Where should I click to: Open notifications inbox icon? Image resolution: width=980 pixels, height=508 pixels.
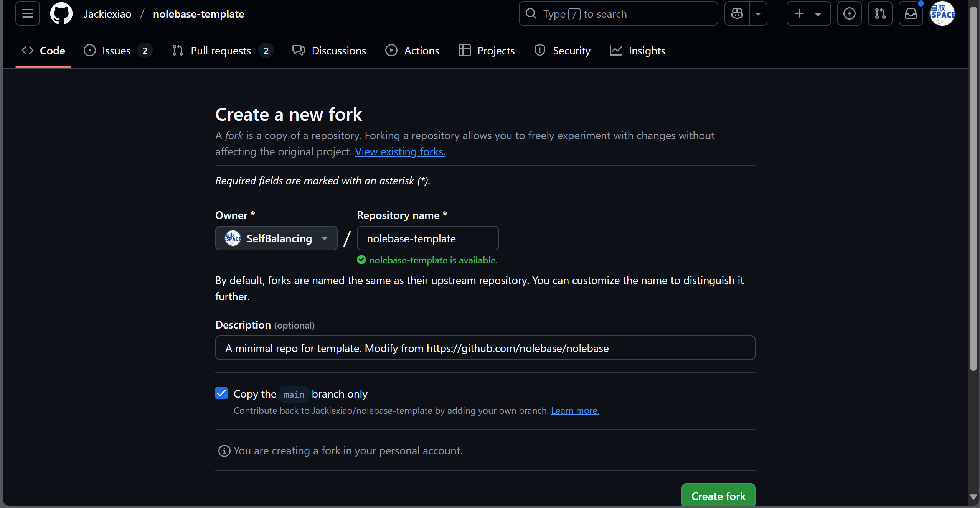[911, 14]
